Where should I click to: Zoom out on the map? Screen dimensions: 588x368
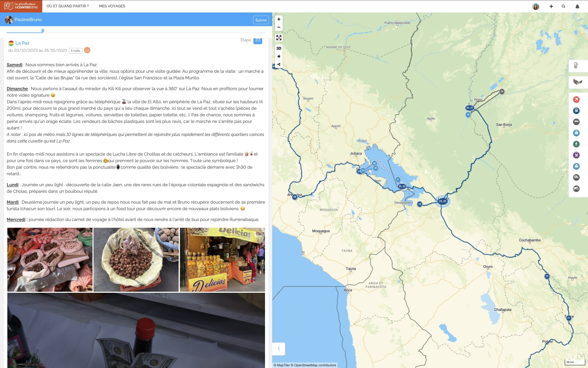tap(278, 27)
